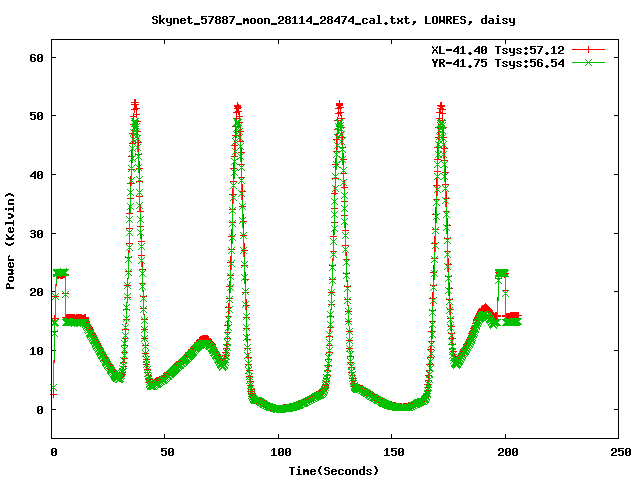Screen dimensions: 640x480
Task: Click x-axis tick label 50
Action: (x=167, y=452)
